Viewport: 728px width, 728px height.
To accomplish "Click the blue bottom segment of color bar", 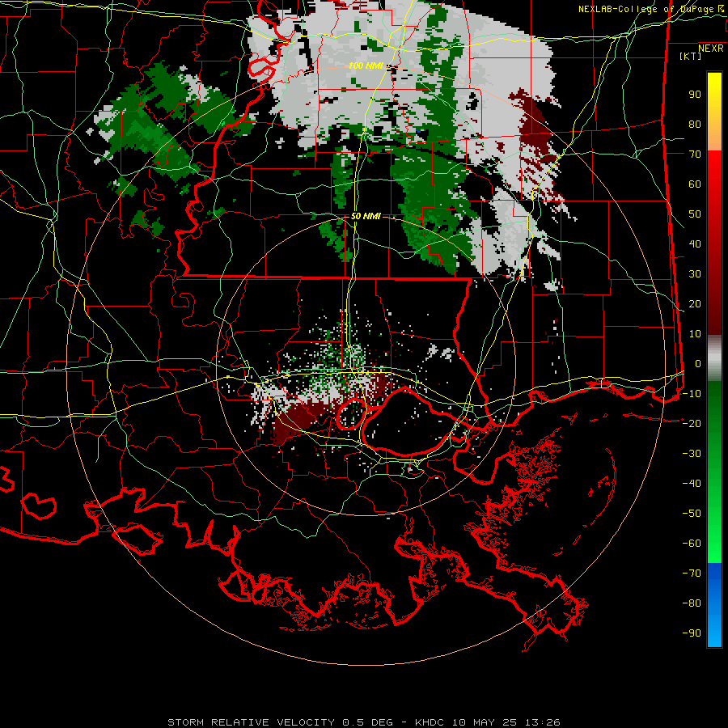I will point(714,605).
